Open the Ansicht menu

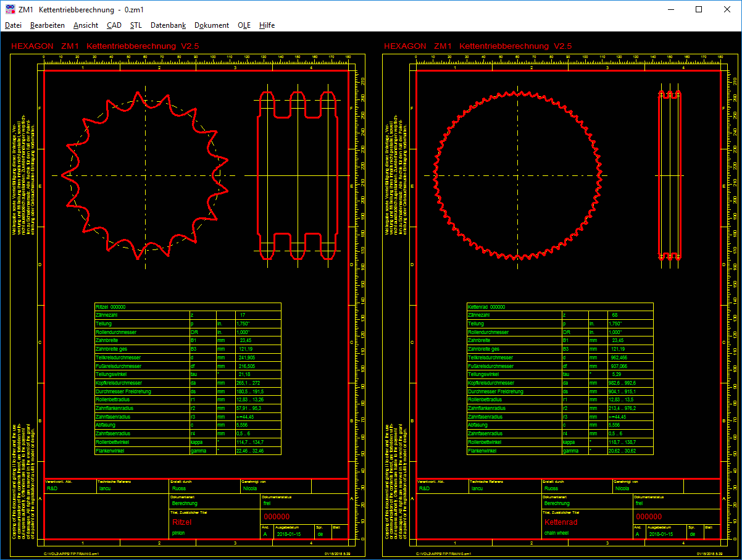pos(85,25)
